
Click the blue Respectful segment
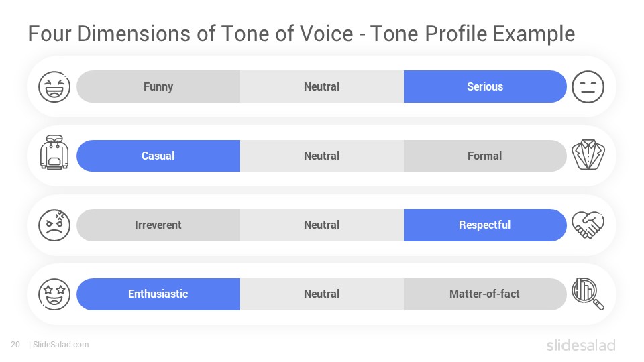tap(485, 225)
